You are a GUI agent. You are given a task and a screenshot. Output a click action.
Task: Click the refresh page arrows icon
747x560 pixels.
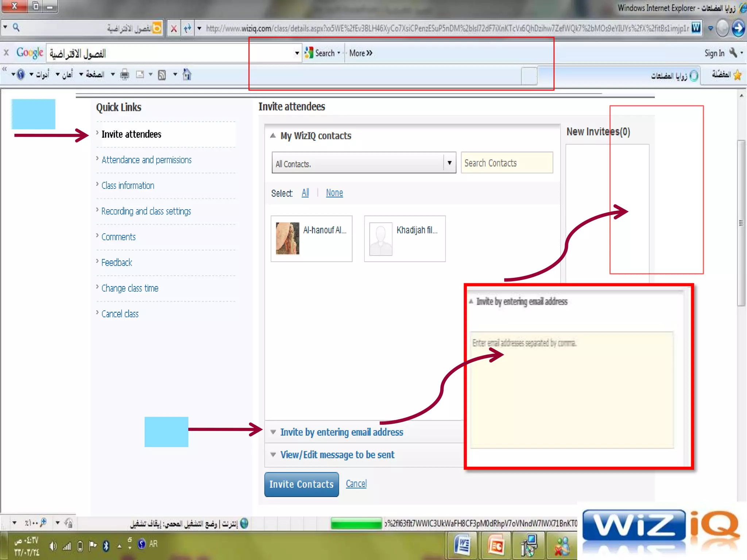pyautogui.click(x=187, y=28)
